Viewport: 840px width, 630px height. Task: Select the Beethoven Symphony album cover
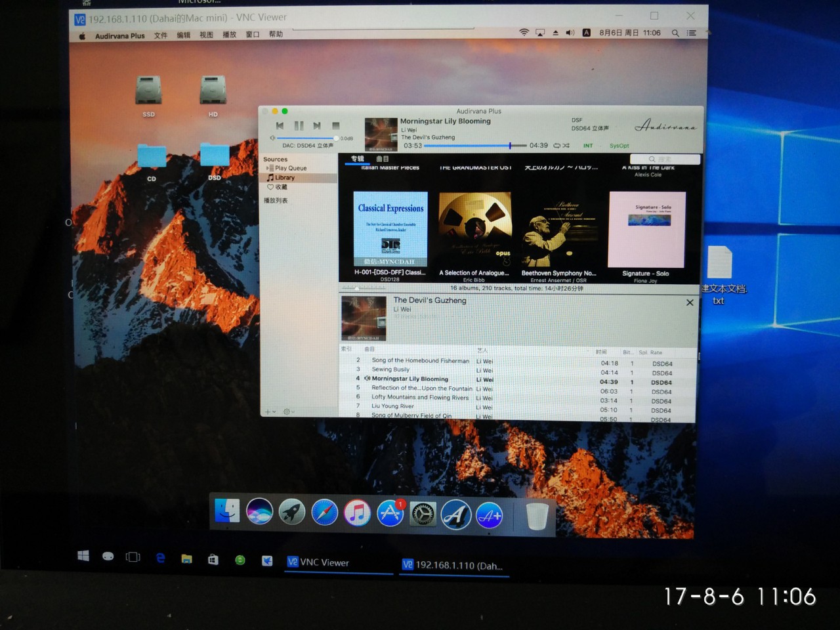[x=559, y=228]
